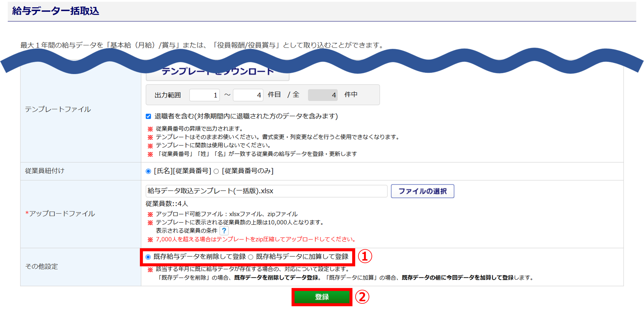Click the total count 件中 field
Screen dimensions: 644x318
323,95
